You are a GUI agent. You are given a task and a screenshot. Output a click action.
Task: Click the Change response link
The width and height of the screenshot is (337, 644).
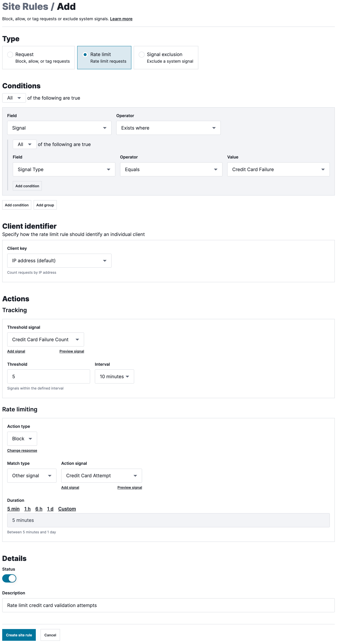point(22,451)
